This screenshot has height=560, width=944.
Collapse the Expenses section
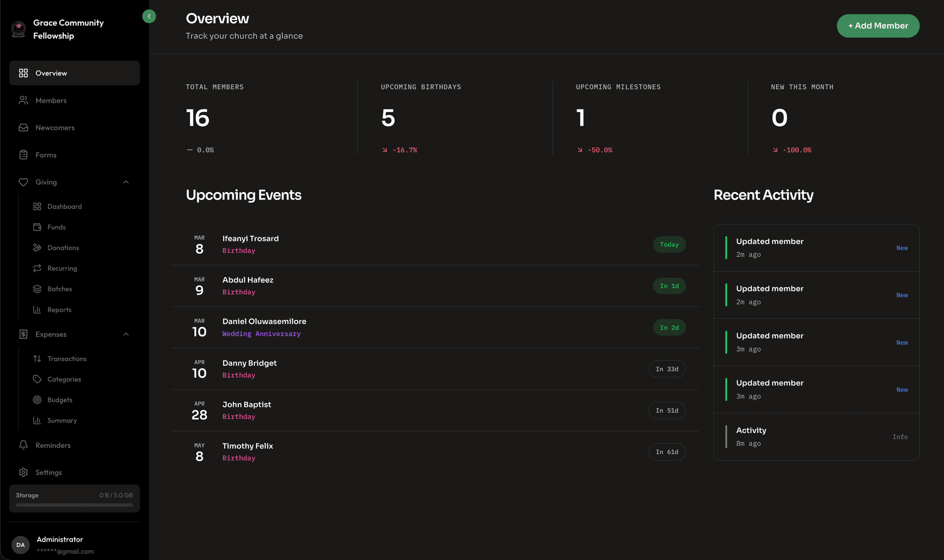tap(126, 334)
